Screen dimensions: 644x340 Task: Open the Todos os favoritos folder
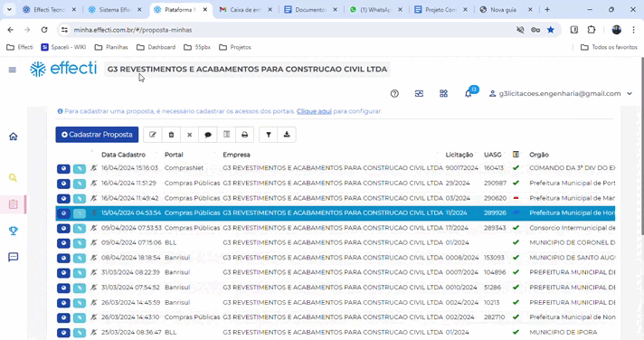[x=609, y=47]
